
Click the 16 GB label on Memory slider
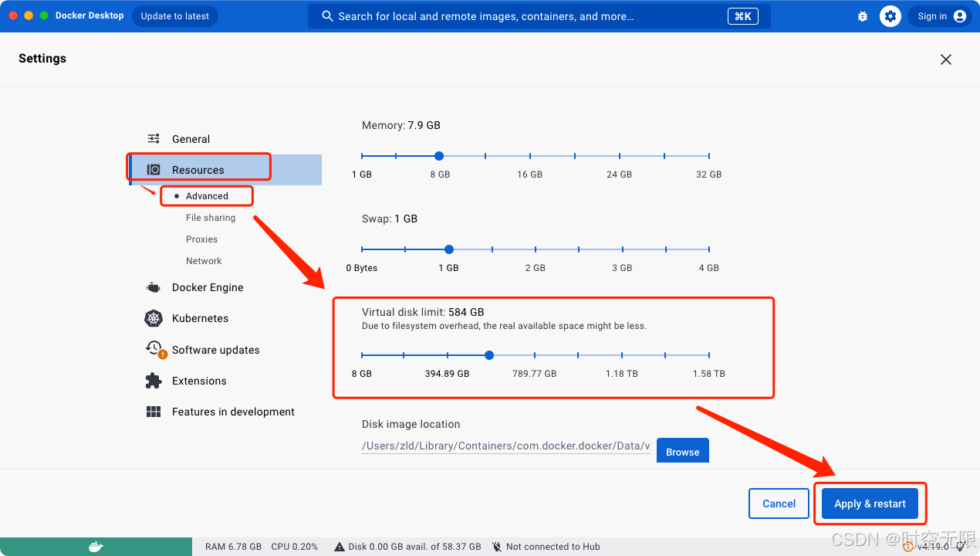tap(529, 175)
